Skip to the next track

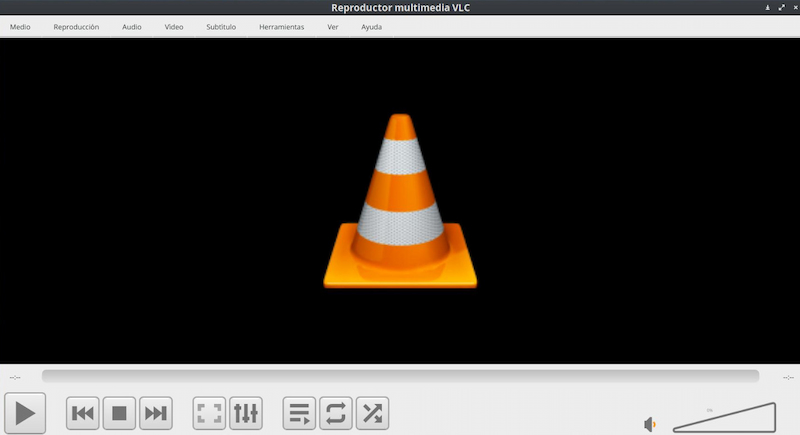tap(155, 412)
